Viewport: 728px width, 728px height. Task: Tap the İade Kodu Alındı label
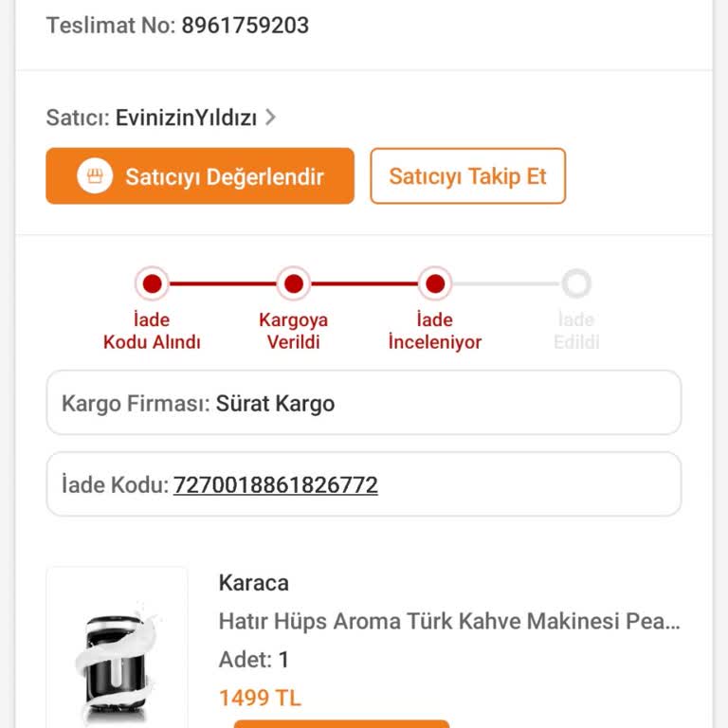[x=152, y=331]
